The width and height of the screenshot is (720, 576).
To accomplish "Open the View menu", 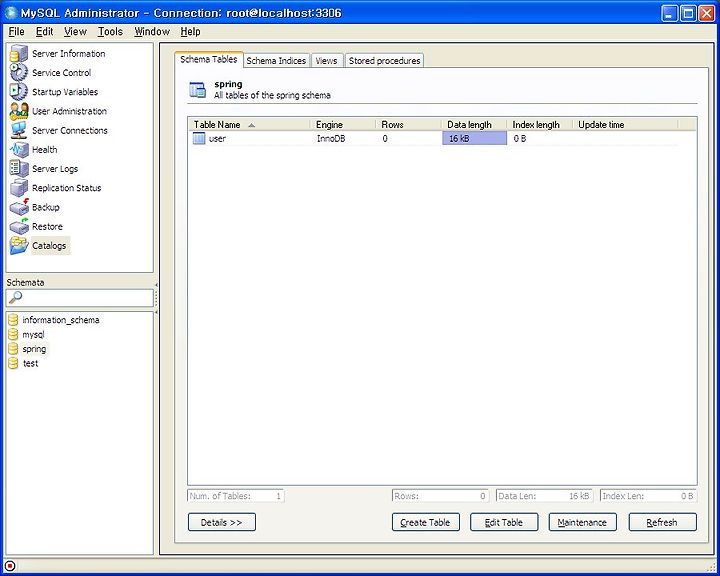I will point(75,31).
